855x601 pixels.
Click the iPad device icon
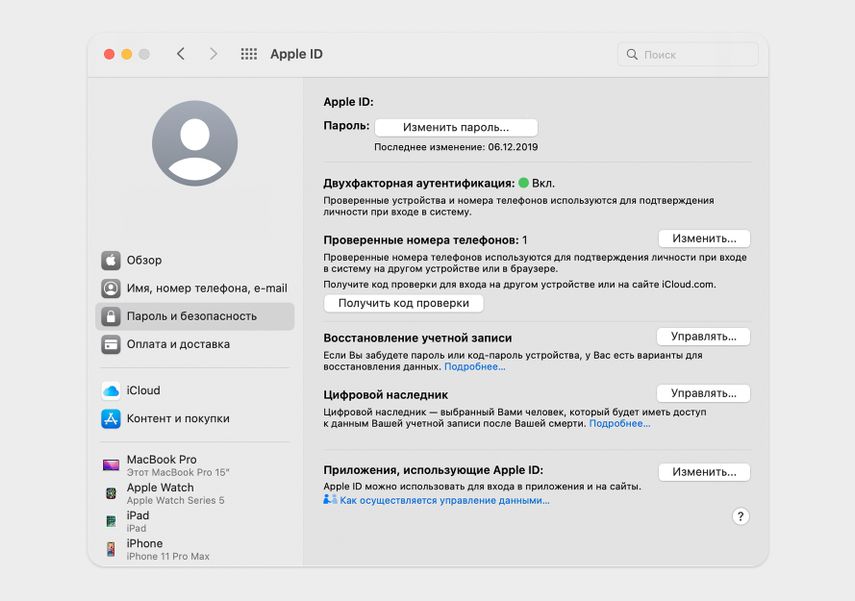point(111,521)
